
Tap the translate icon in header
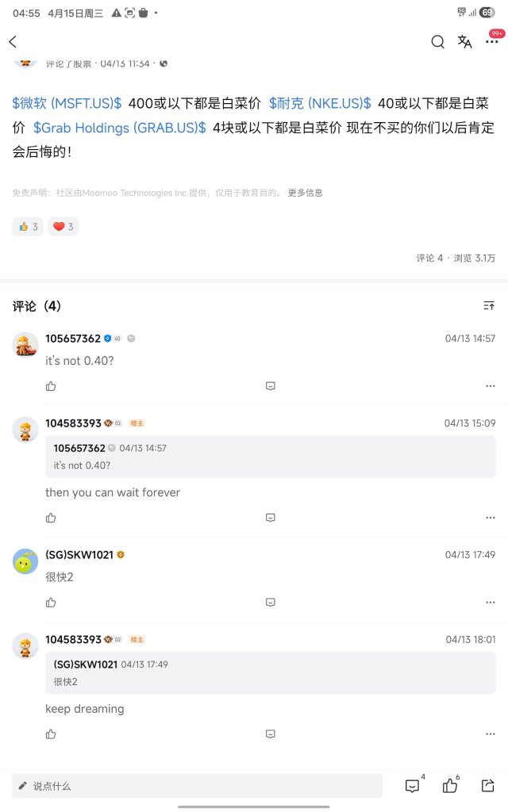click(464, 42)
